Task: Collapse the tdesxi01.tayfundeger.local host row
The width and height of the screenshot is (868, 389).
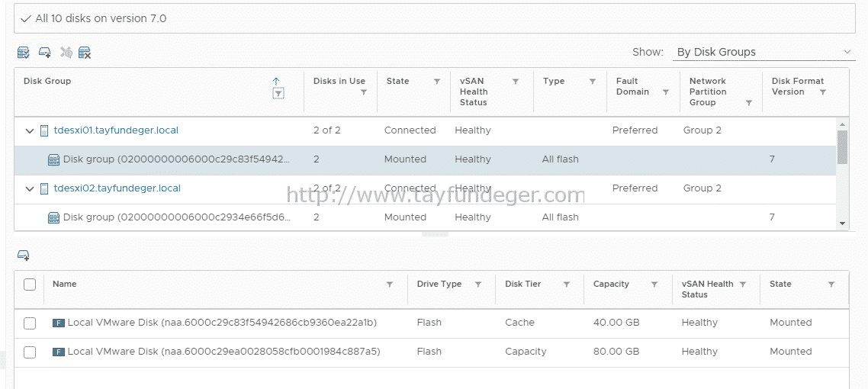Action: (x=29, y=131)
